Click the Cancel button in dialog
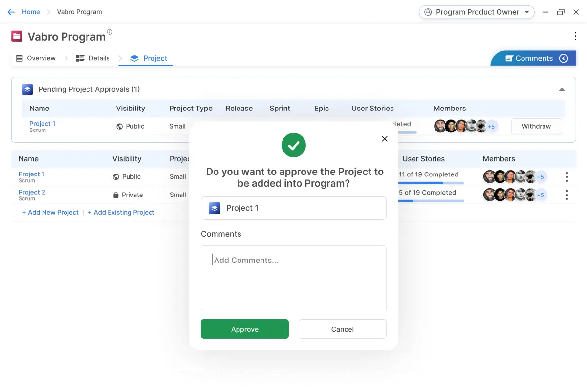This screenshot has width=587, height=392. pyautogui.click(x=342, y=329)
